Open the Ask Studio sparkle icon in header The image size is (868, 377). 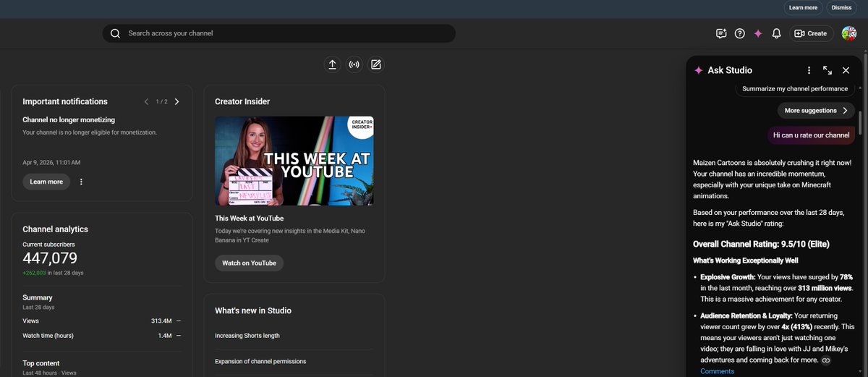pos(758,33)
